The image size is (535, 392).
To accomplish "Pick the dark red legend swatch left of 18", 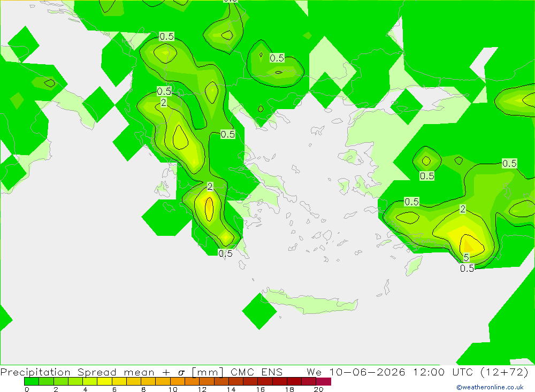I will pos(280,381).
